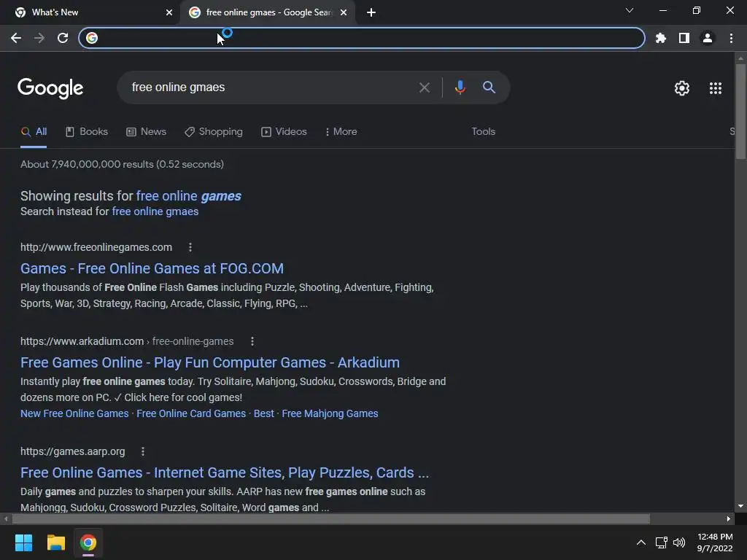Switch to Videos results

tap(284, 132)
